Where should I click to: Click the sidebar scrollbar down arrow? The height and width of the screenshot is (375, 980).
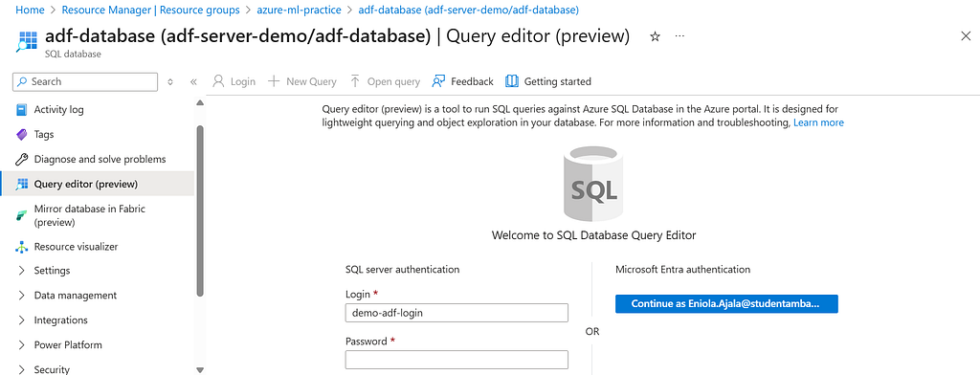[x=200, y=370]
